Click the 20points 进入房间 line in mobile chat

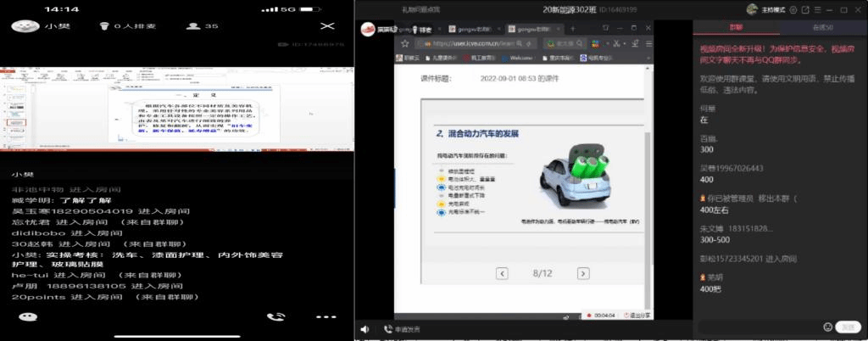point(105,297)
